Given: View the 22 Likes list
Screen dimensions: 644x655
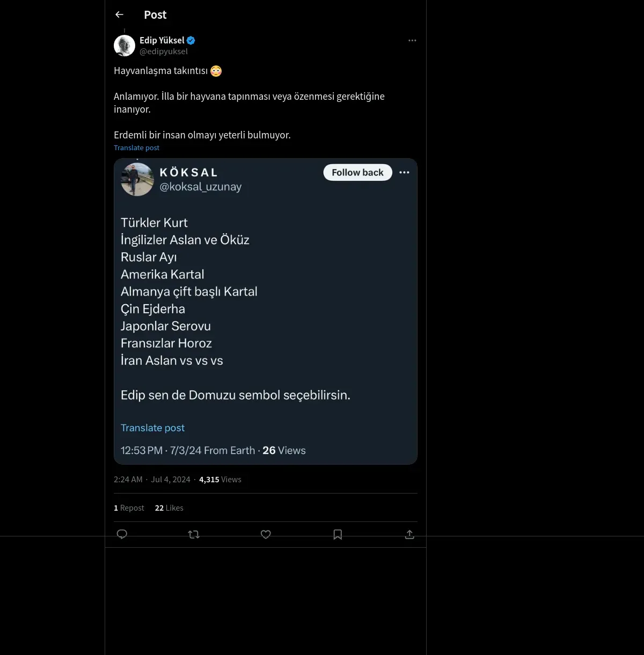Looking at the screenshot, I should point(169,508).
